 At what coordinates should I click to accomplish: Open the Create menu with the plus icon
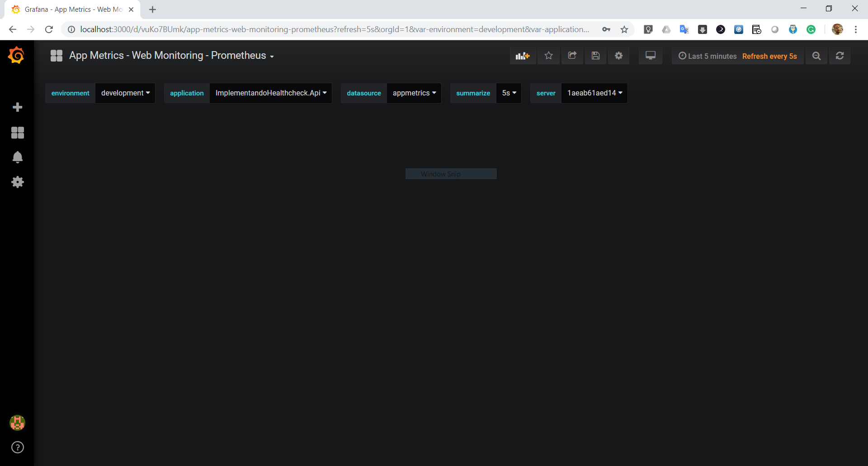[18, 107]
